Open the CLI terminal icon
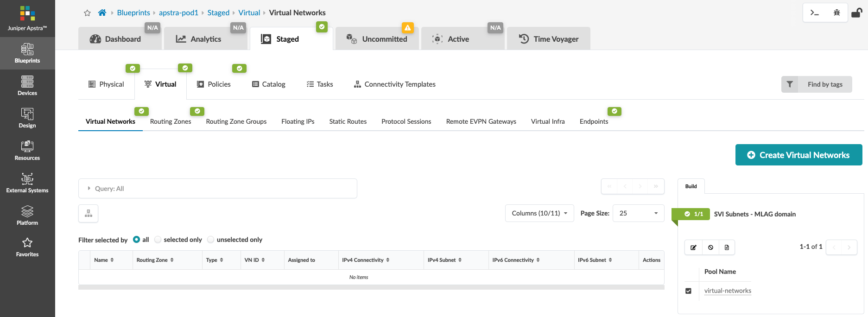 [814, 13]
